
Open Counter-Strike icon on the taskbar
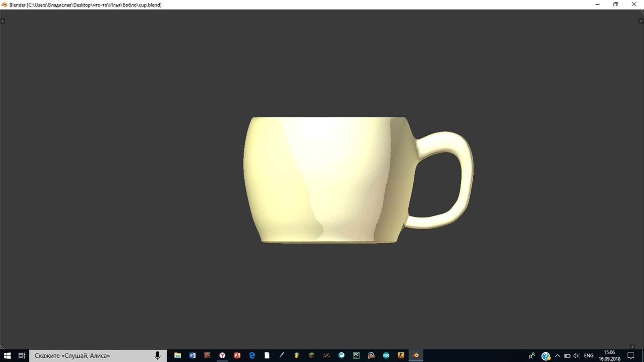coord(401,355)
